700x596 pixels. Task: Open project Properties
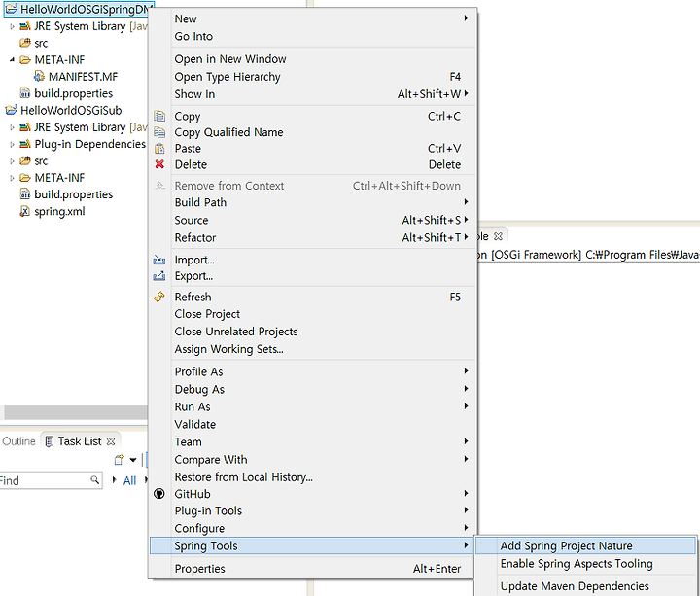click(312, 569)
